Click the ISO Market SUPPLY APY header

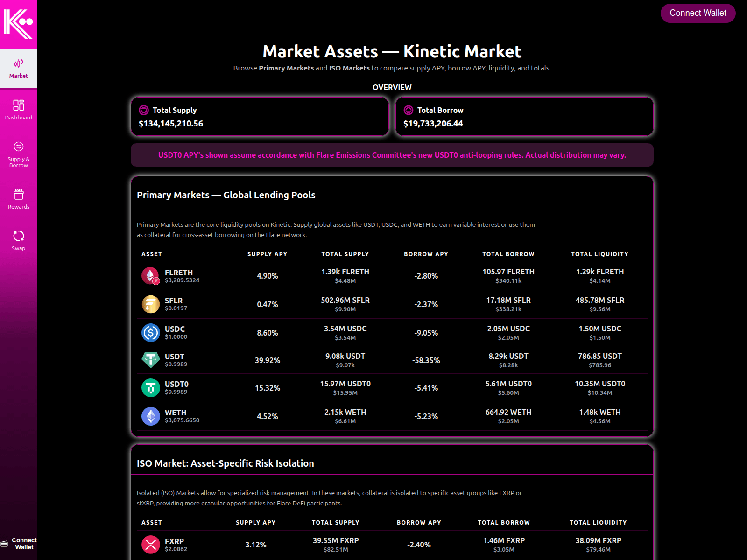[256, 523]
